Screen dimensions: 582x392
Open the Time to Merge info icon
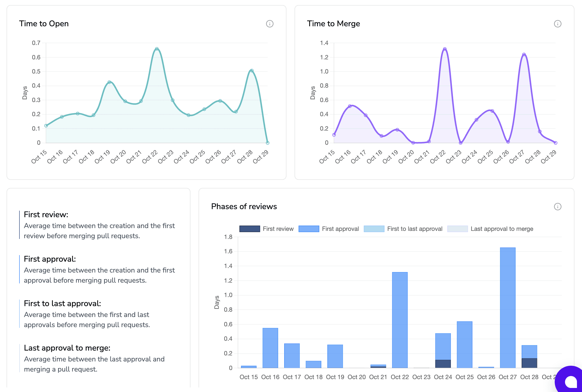tap(558, 24)
